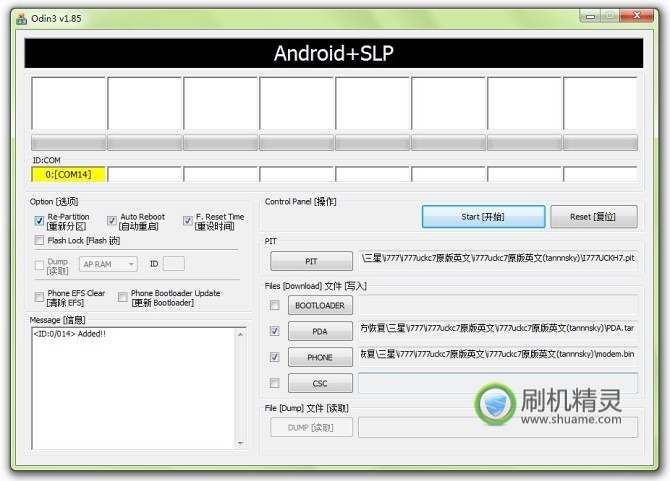Image resolution: width=670 pixels, height=481 pixels.
Task: Select the yellow 0:[COM14] port box
Action: (68, 175)
